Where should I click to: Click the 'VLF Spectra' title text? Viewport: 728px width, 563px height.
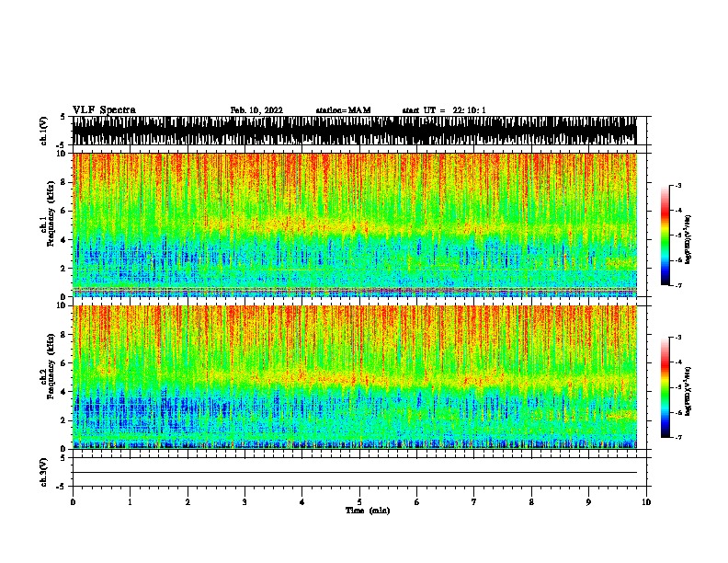click(x=104, y=110)
